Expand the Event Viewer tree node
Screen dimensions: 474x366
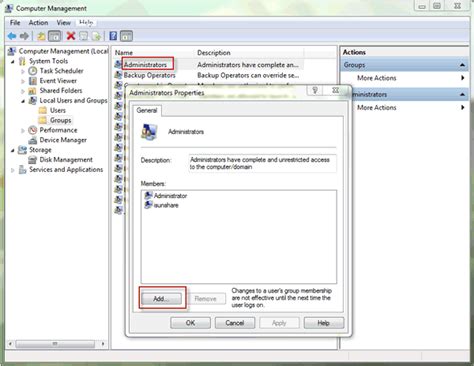(23, 81)
